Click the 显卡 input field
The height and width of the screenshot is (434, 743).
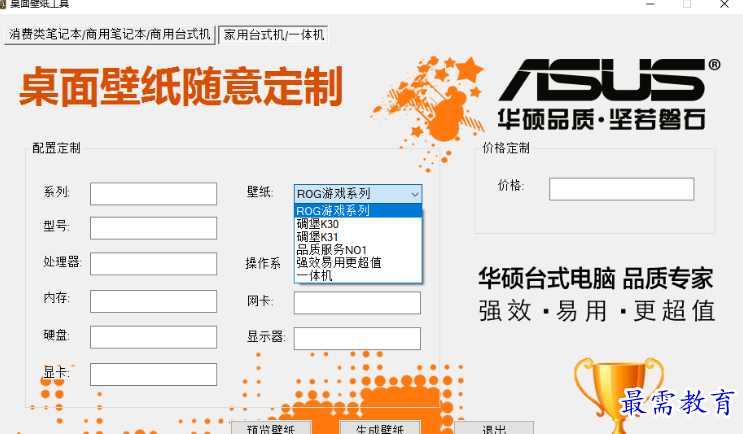(x=154, y=374)
